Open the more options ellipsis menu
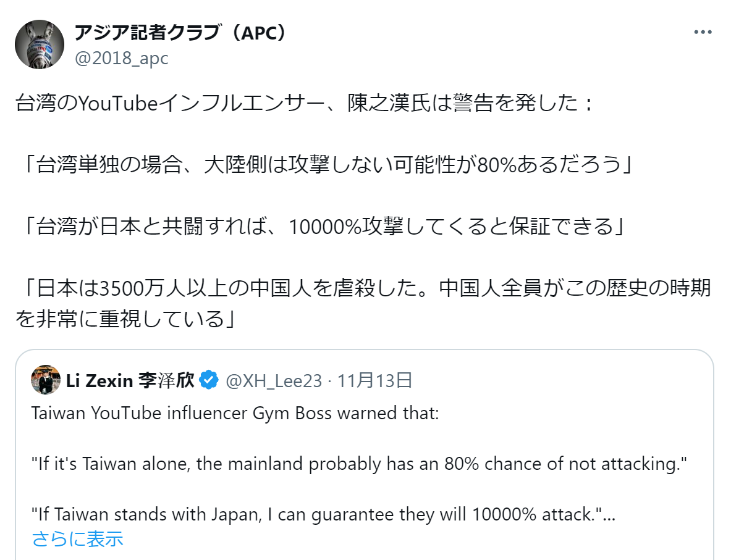 point(703,33)
